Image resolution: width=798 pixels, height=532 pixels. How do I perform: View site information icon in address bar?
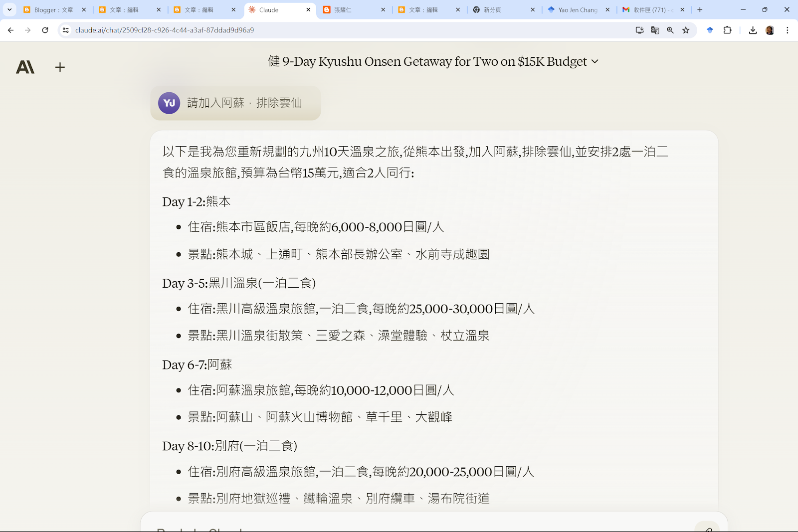point(65,30)
